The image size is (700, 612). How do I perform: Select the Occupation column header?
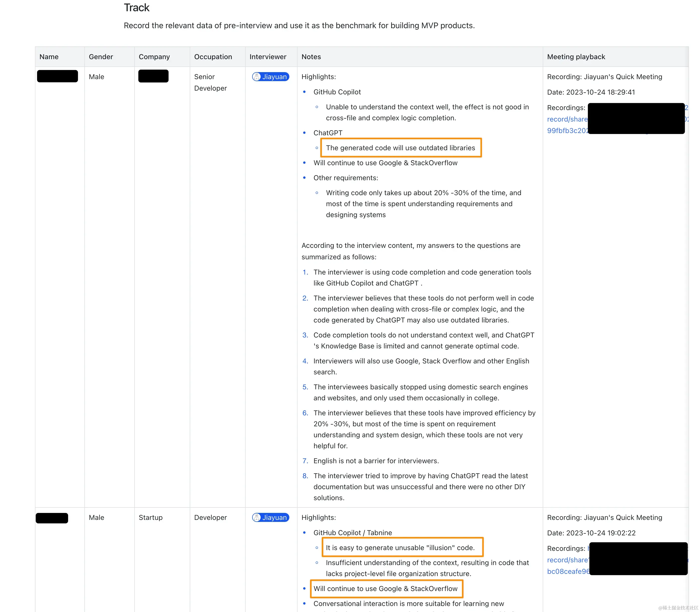point(213,57)
